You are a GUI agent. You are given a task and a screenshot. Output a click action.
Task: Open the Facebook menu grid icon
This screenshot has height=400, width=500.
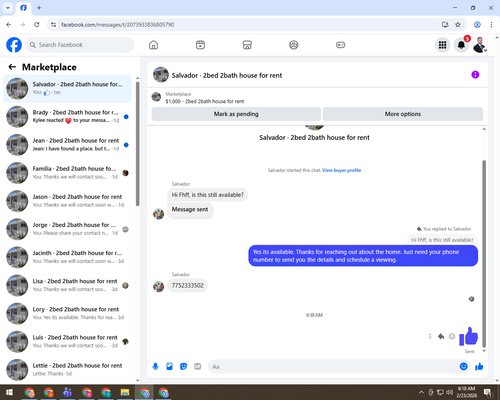tap(442, 45)
